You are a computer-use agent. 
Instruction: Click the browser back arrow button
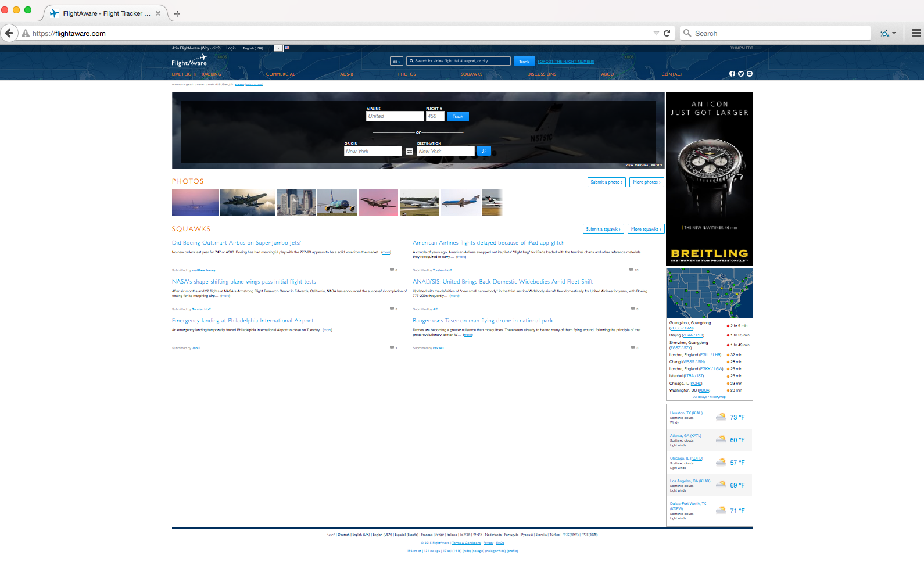pyautogui.click(x=9, y=33)
